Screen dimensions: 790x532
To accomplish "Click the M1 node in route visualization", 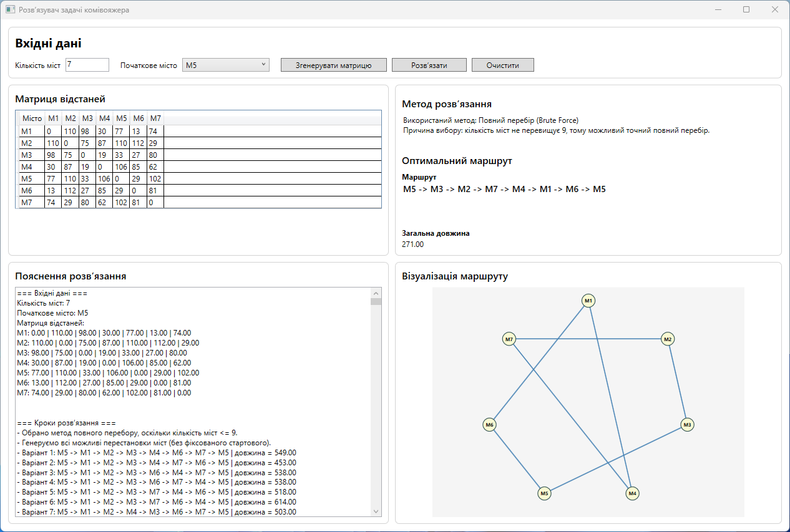I will pyautogui.click(x=588, y=301).
